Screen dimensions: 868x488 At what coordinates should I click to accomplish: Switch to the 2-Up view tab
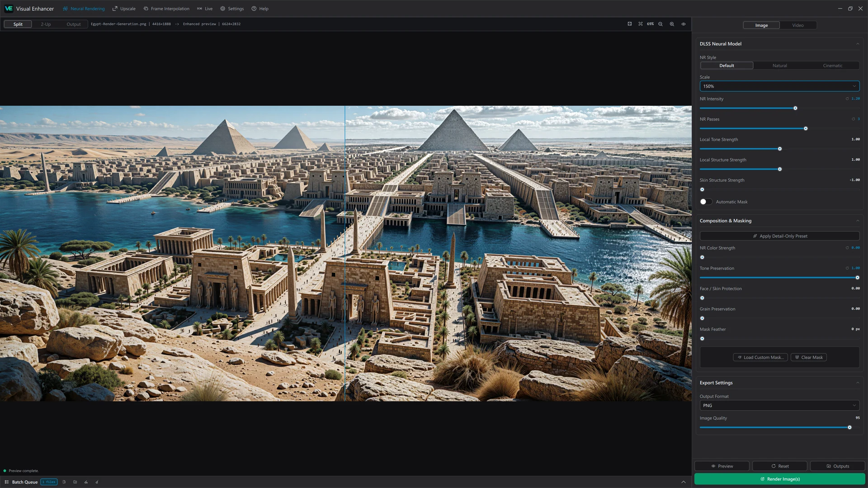(x=46, y=24)
